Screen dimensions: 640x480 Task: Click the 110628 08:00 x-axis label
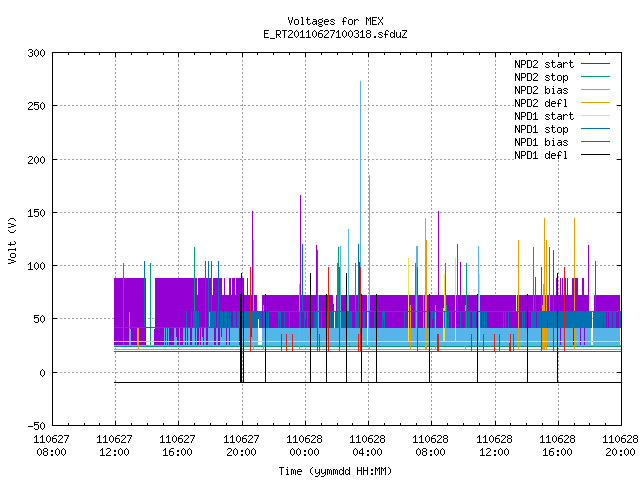coord(431,446)
